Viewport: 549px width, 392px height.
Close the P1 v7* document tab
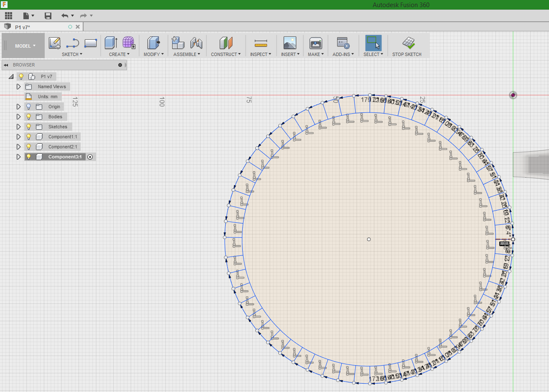[78, 27]
